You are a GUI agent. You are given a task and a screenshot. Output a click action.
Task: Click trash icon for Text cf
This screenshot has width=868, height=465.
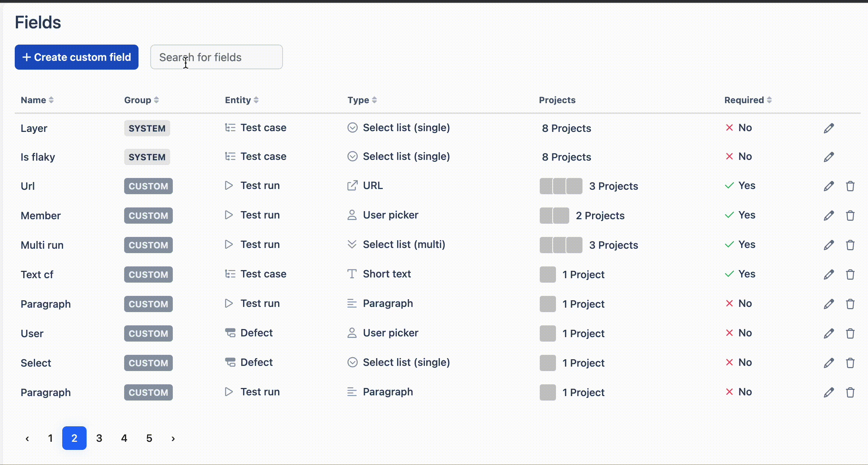click(850, 275)
